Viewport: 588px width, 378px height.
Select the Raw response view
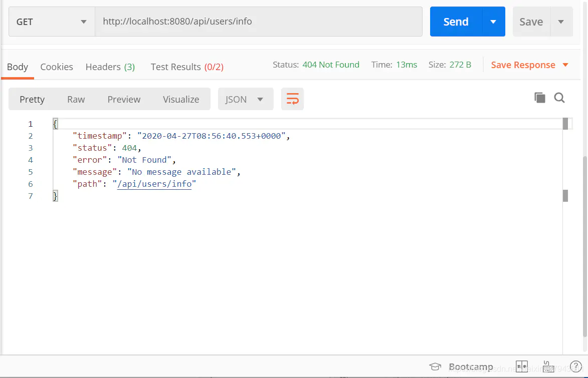pyautogui.click(x=76, y=99)
